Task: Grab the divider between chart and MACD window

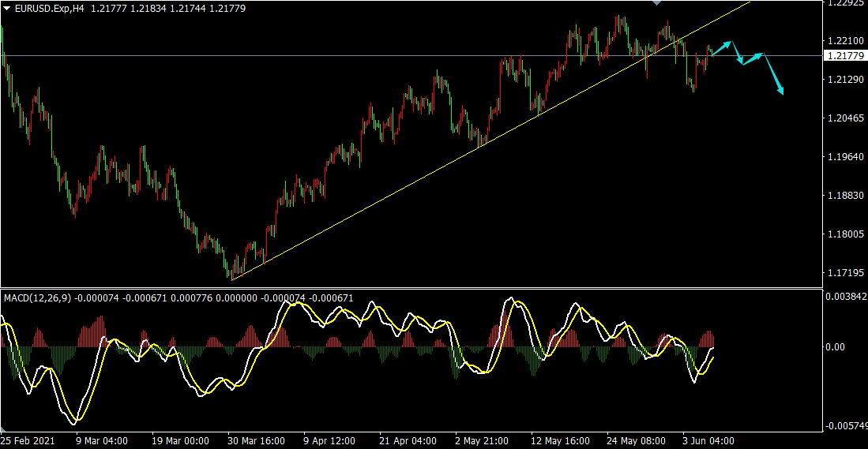Action: (411, 287)
